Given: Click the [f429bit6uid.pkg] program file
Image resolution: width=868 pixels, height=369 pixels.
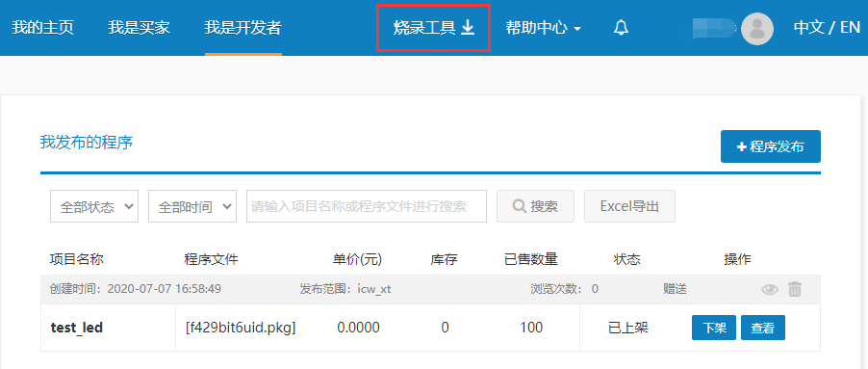Looking at the screenshot, I should (241, 328).
